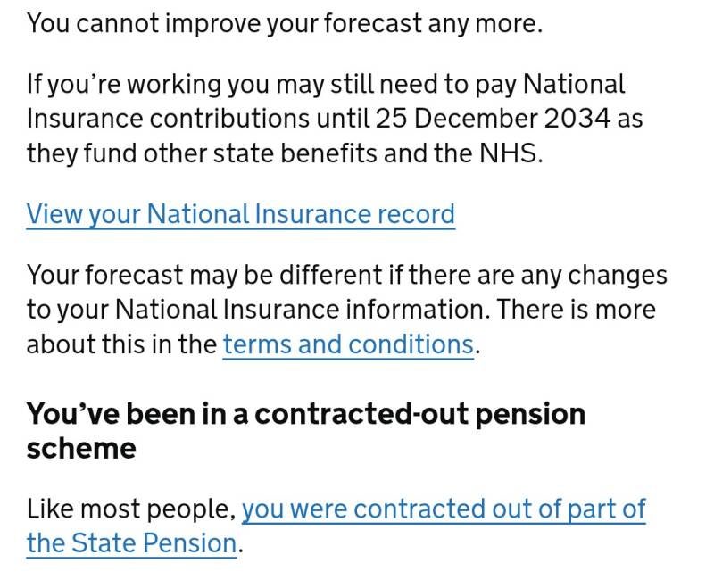Open the View your National Insurance record link
The width and height of the screenshot is (714, 588).
tap(240, 214)
